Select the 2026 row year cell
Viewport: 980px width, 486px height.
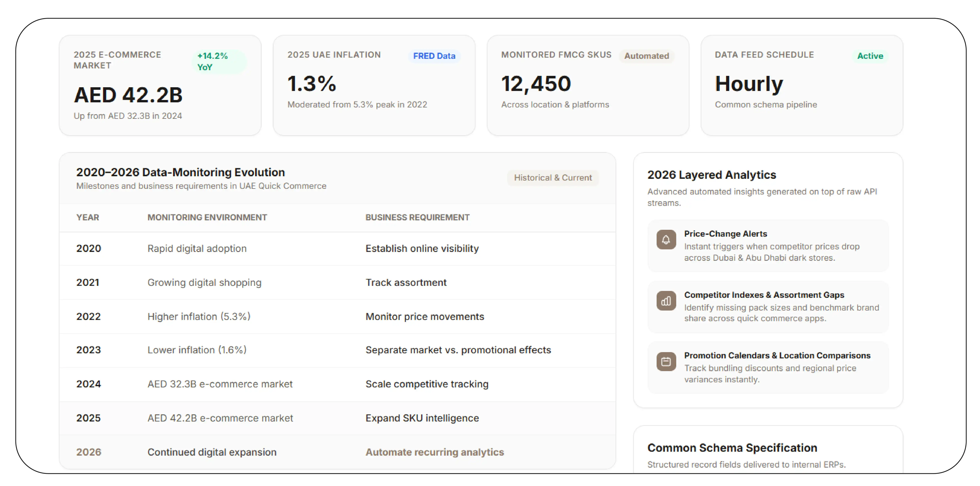tap(89, 452)
